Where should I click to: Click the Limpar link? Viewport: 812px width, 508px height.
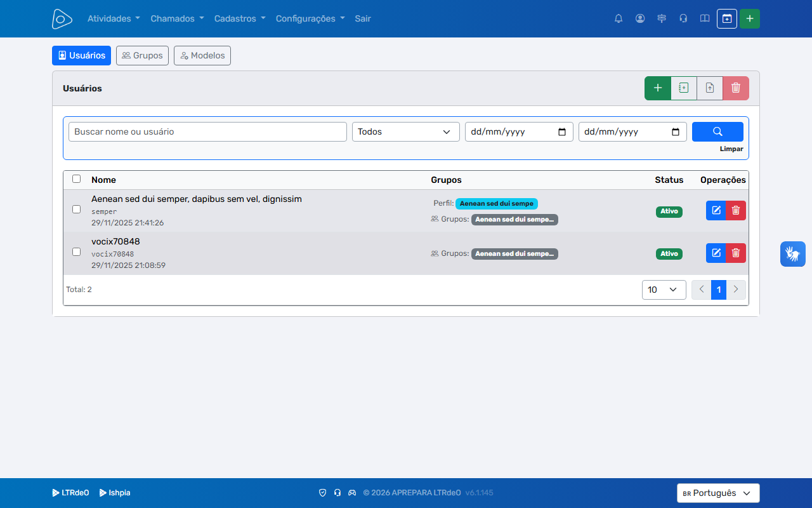click(731, 149)
